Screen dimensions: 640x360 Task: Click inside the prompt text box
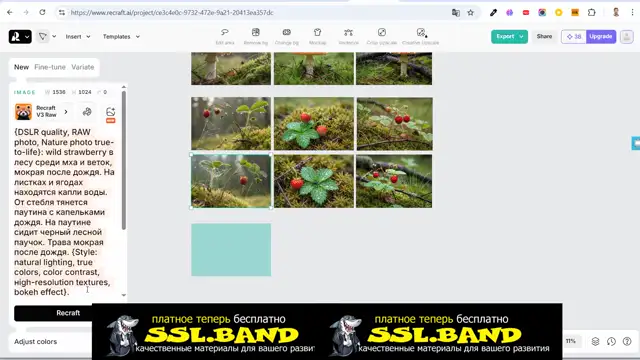tap(64, 212)
